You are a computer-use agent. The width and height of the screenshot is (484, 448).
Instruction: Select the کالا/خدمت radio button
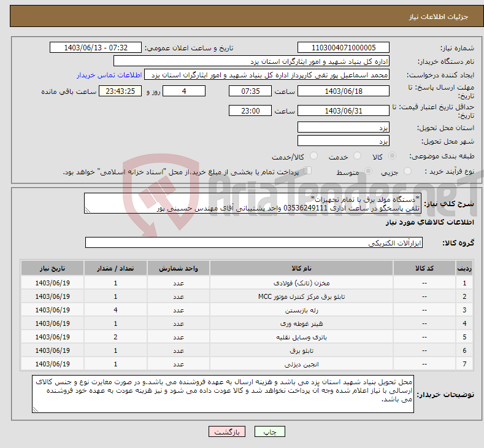313,156
